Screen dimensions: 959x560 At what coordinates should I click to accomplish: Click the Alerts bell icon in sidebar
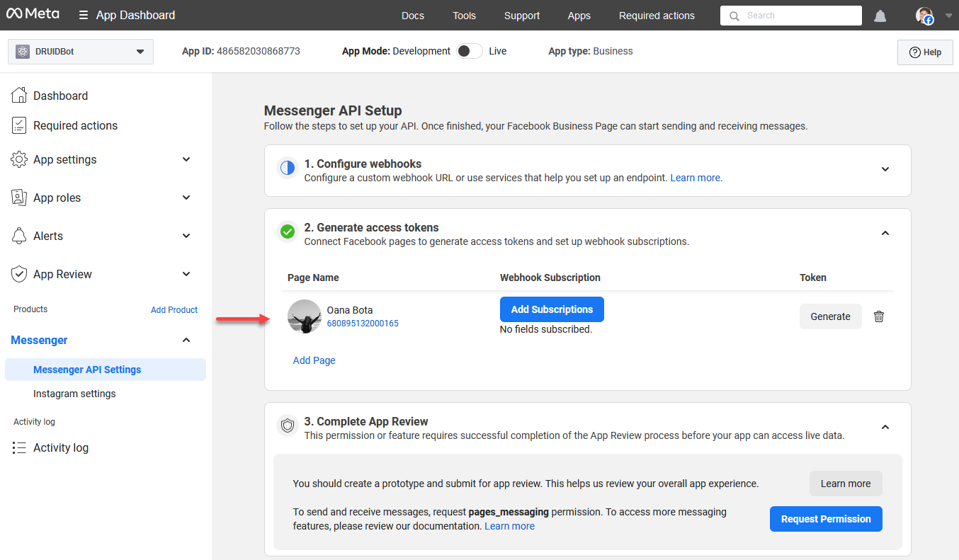pos(19,236)
